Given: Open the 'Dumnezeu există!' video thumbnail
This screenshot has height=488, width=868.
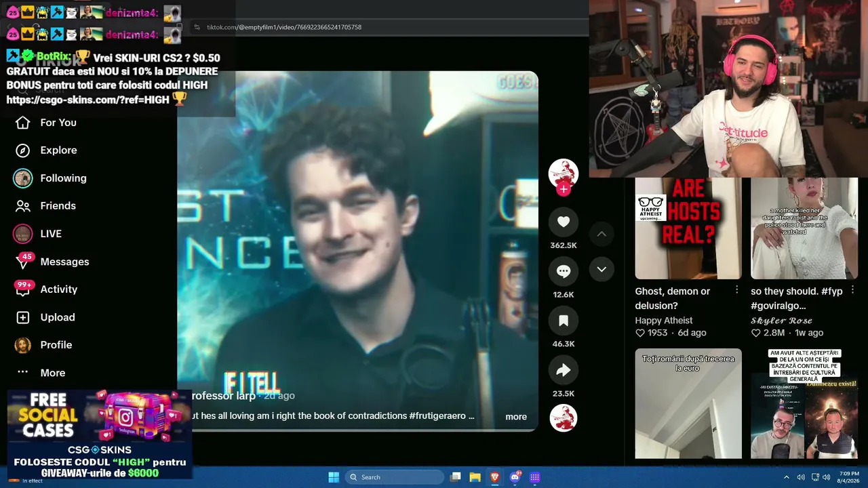Looking at the screenshot, I should tap(804, 404).
